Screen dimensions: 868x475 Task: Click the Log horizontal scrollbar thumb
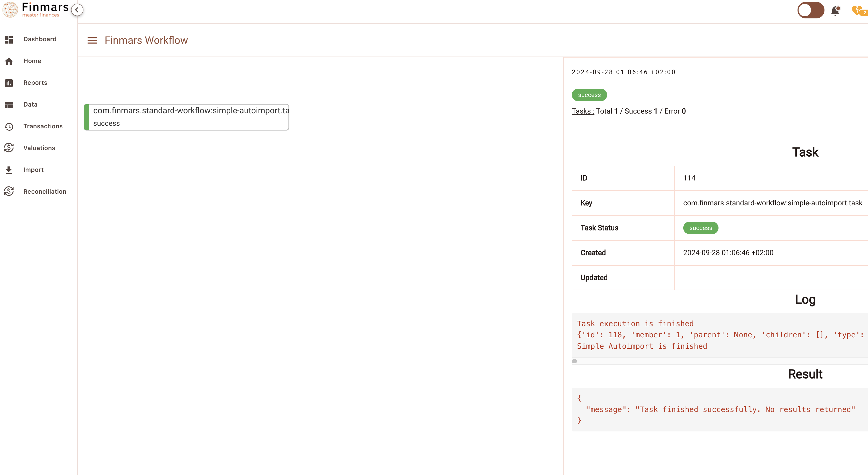click(574, 361)
